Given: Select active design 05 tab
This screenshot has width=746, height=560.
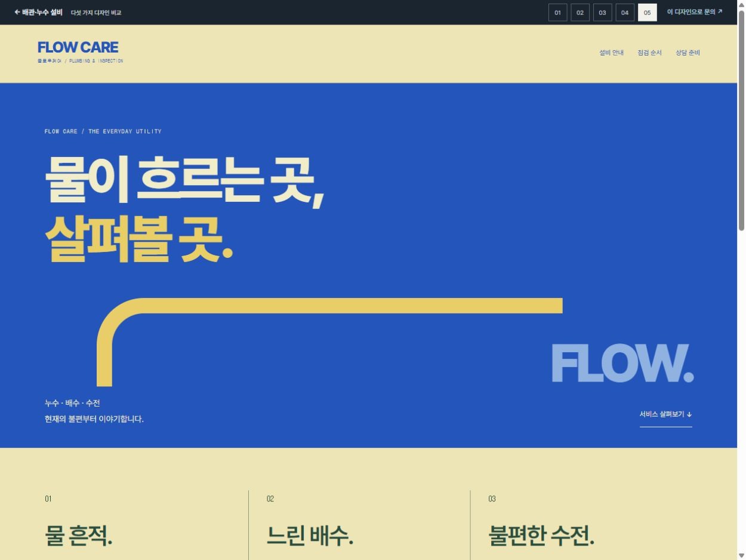Looking at the screenshot, I should [647, 13].
